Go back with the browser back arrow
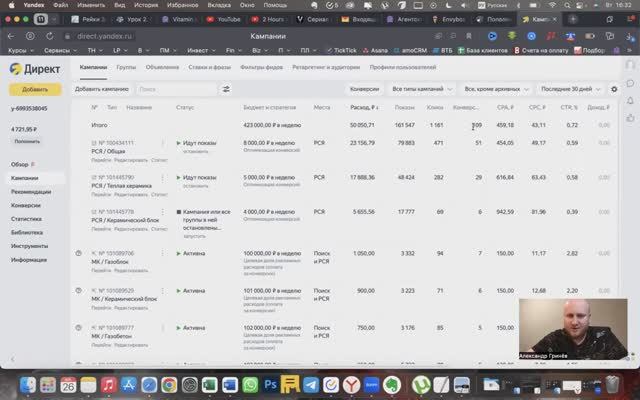640x400 pixels. (x=11, y=36)
